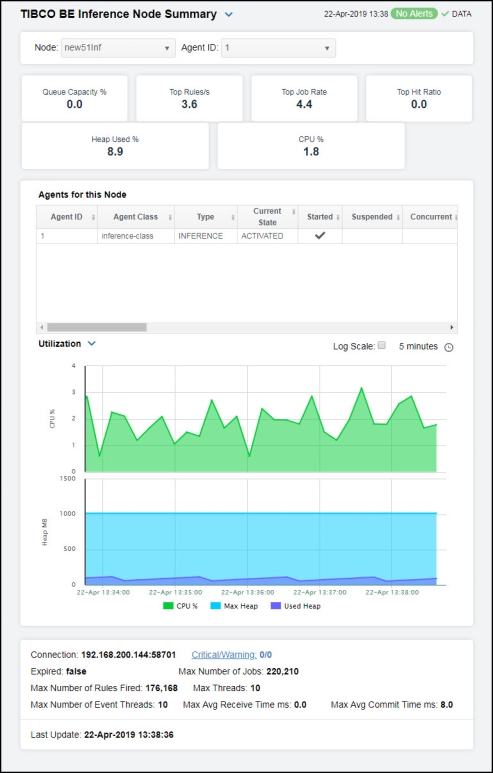Open the Agent ID column menu icon

(93, 217)
